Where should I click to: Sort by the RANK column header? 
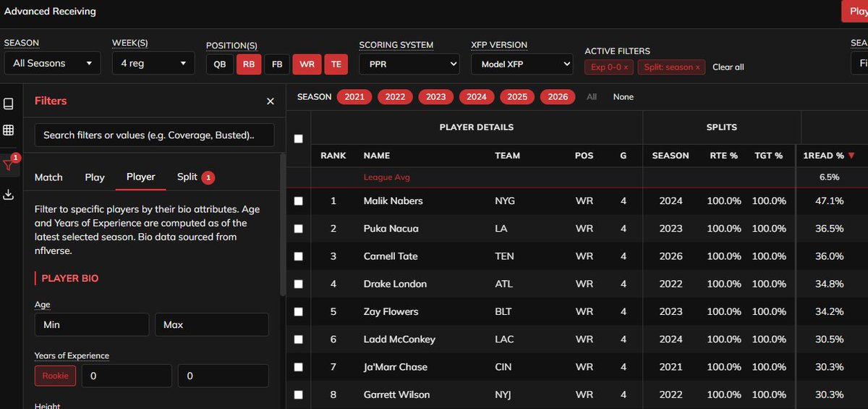tap(333, 156)
